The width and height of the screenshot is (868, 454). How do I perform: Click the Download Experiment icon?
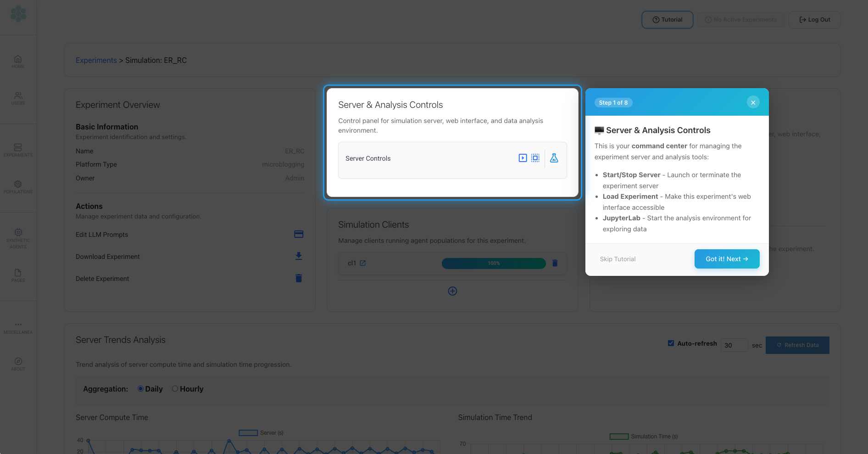(299, 256)
